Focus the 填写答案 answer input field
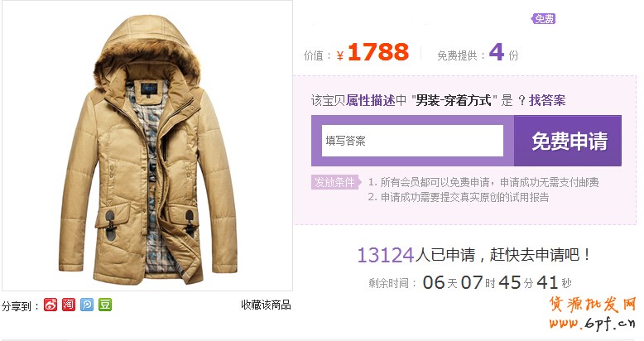 (x=412, y=141)
